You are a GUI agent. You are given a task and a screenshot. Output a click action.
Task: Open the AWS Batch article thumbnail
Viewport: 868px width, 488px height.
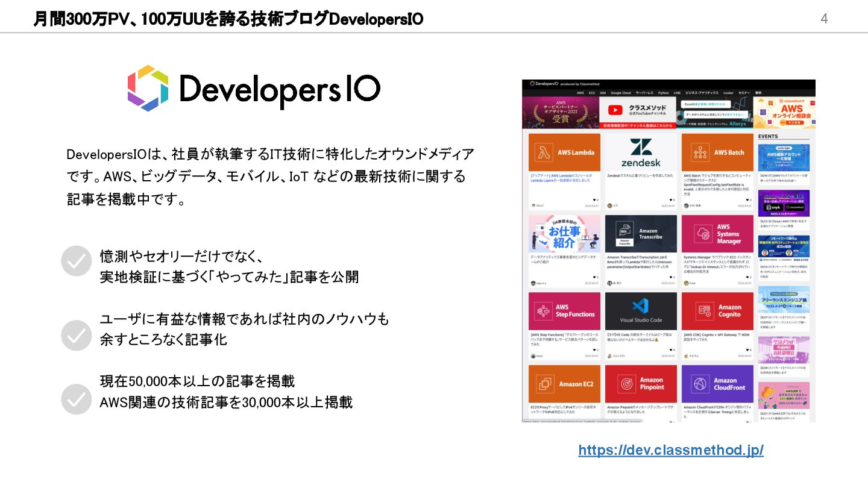click(x=717, y=152)
